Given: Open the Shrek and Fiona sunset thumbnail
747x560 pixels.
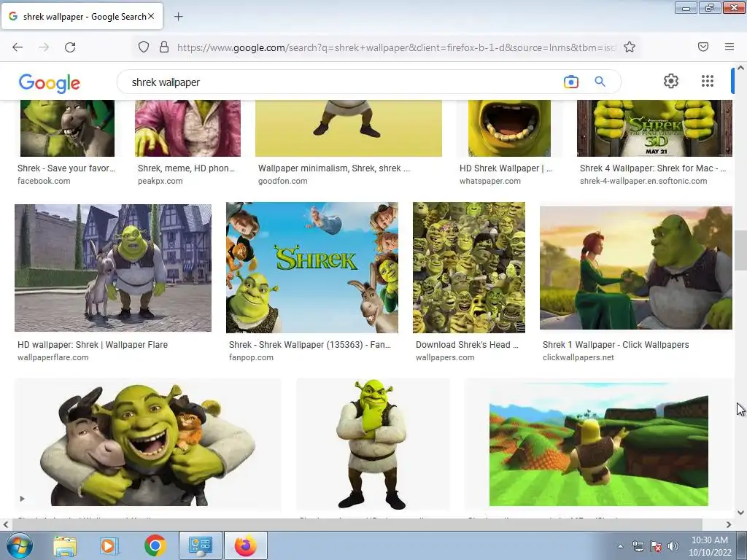Looking at the screenshot, I should point(636,267).
